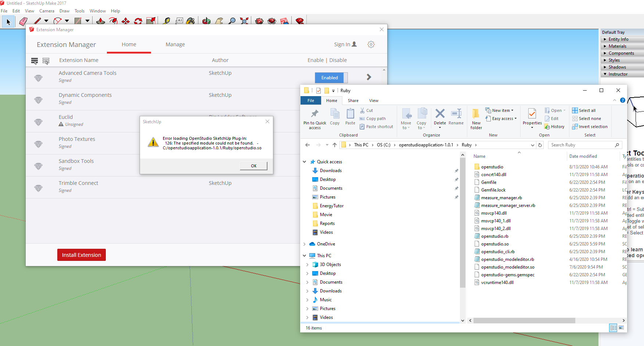
Task: Refresh the Ruby folder view
Action: 540,145
